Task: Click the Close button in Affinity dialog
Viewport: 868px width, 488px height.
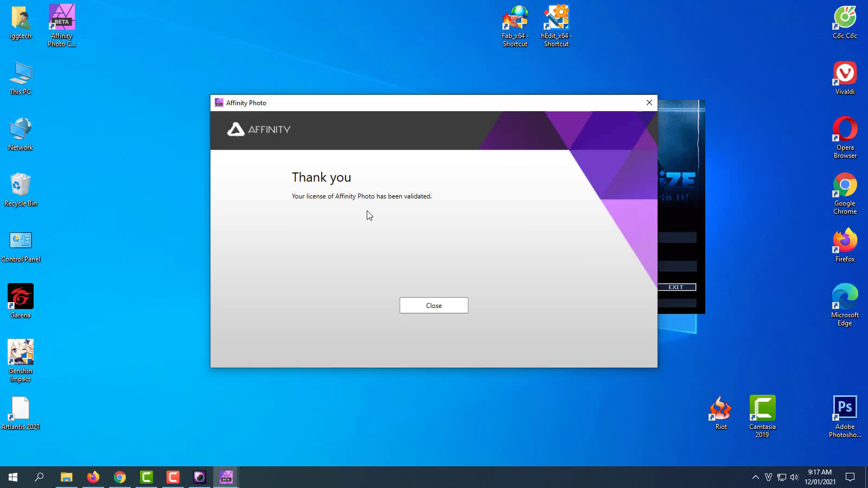Action: pos(433,305)
